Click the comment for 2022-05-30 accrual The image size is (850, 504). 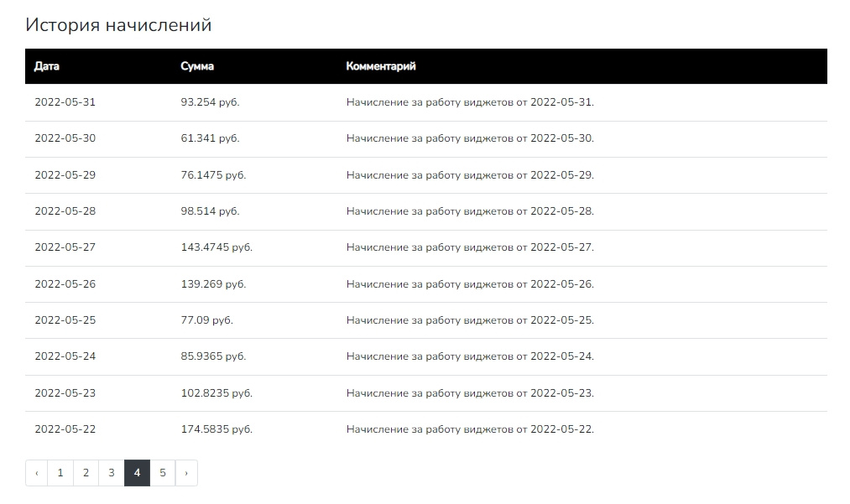[470, 138]
